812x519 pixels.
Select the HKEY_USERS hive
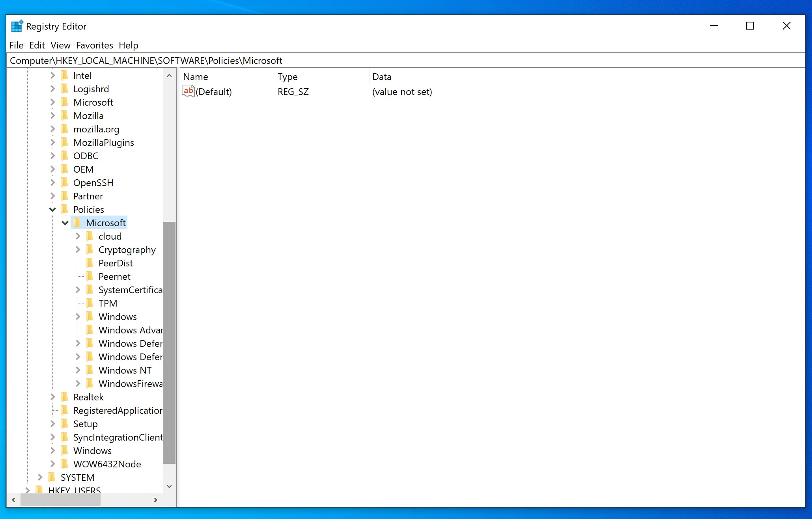74,490
